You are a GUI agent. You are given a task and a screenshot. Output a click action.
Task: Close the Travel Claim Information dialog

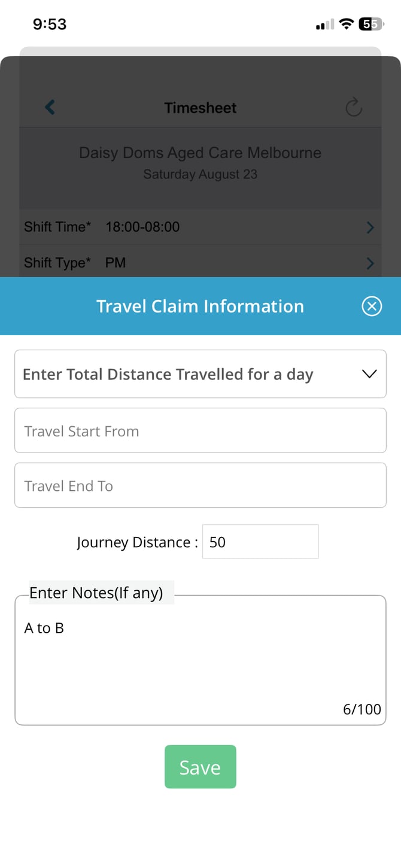372,306
